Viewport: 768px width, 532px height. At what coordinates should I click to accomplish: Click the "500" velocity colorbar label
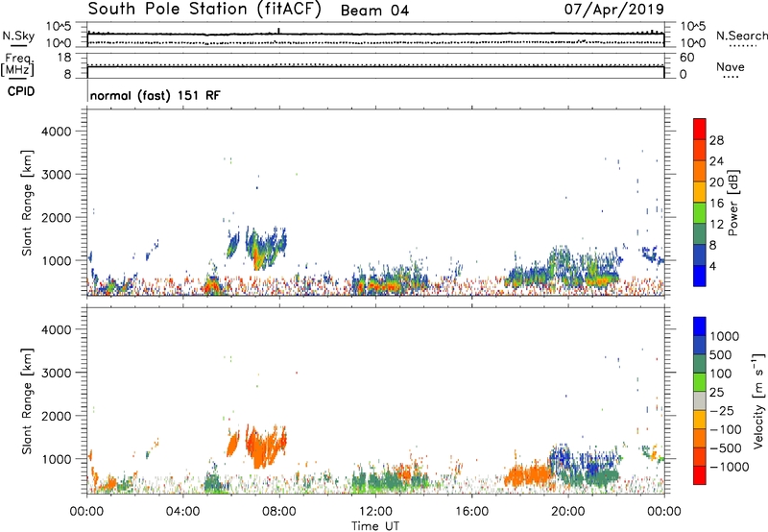coord(721,355)
